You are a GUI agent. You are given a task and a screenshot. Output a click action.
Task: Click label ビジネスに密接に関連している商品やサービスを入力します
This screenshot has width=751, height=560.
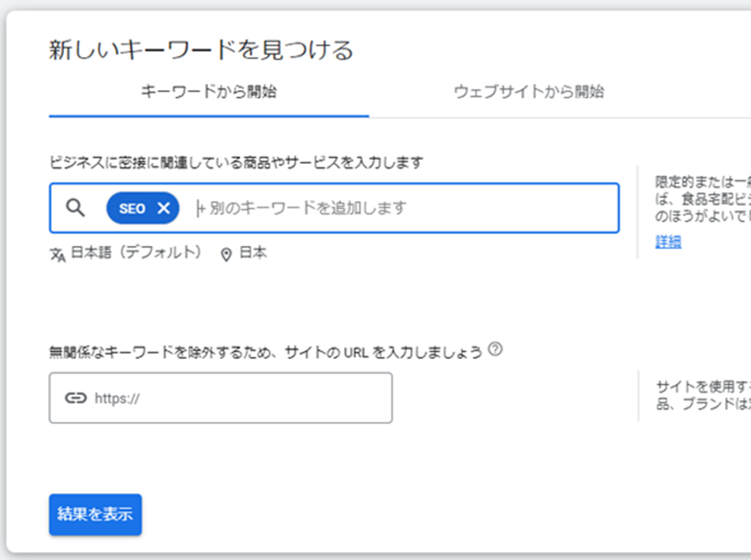236,163
